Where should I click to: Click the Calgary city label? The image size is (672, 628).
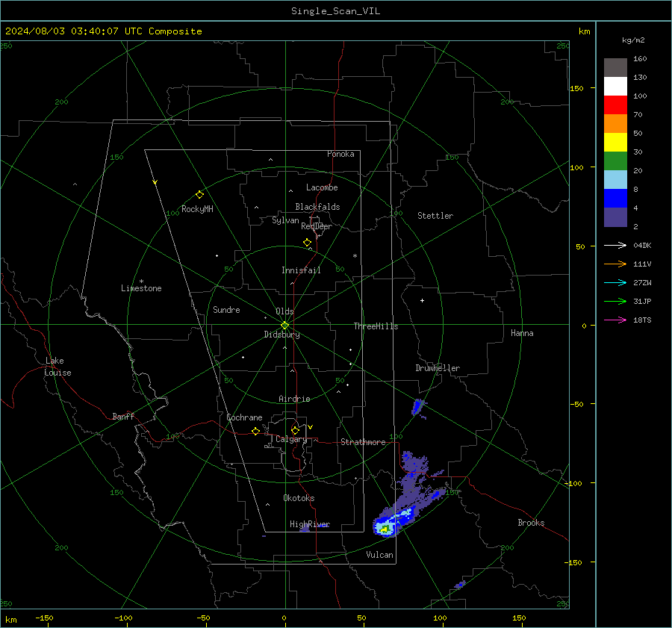coord(291,439)
